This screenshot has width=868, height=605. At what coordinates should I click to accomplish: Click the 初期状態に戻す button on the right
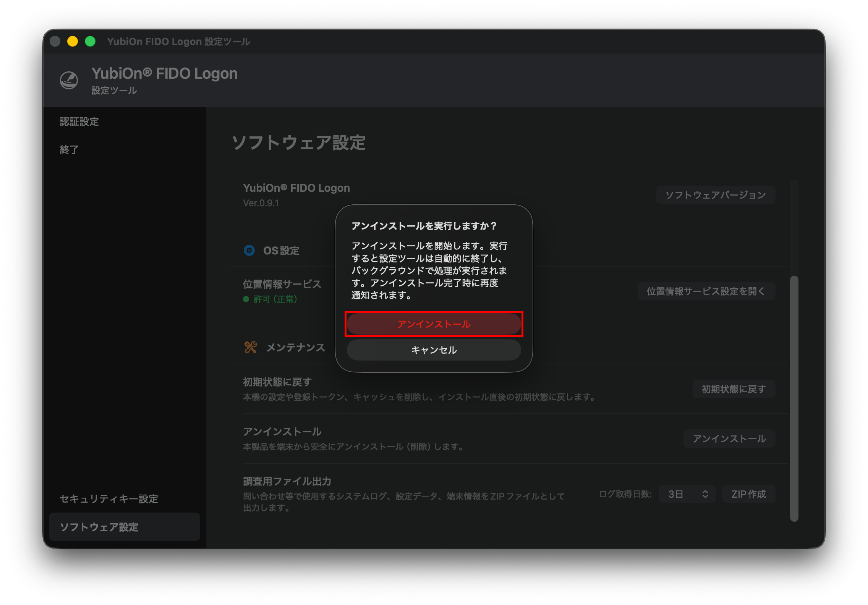point(734,389)
